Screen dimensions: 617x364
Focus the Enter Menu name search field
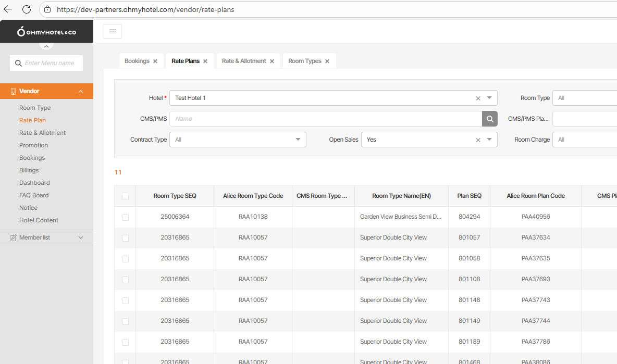(x=50, y=63)
